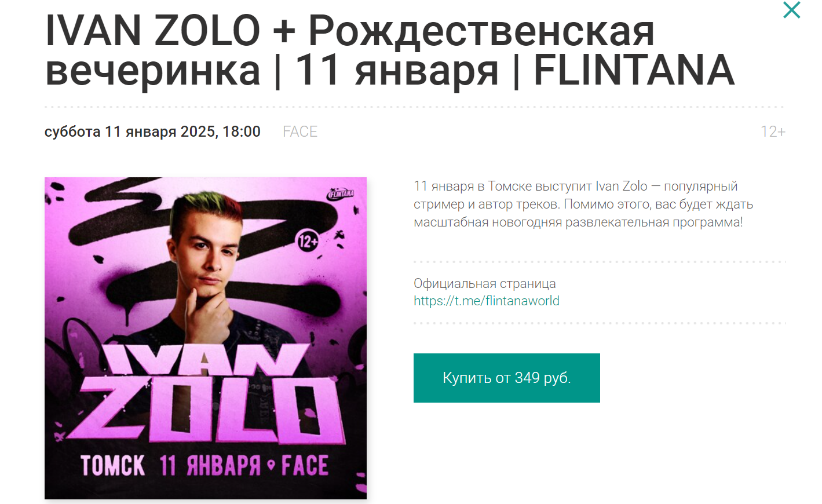Viewport: 822px width, 504px height.
Task: Click the ТОМСК text on the poster
Action: [113, 466]
